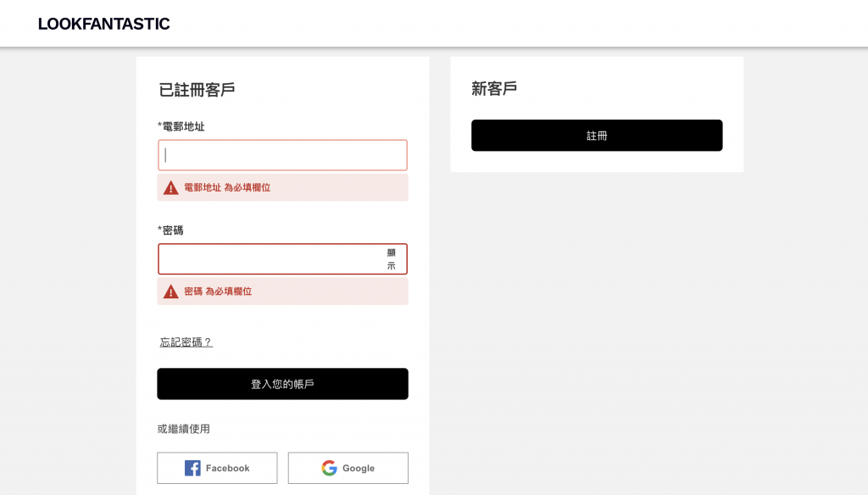The image size is (868, 495).
Task: Click the 登入您的帳戶 login button
Action: pyautogui.click(x=282, y=384)
